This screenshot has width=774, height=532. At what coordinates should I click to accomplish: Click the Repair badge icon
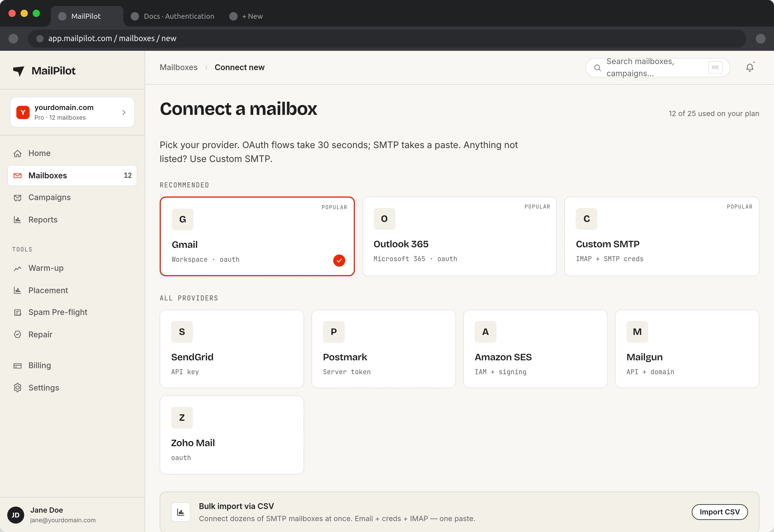(x=18, y=334)
